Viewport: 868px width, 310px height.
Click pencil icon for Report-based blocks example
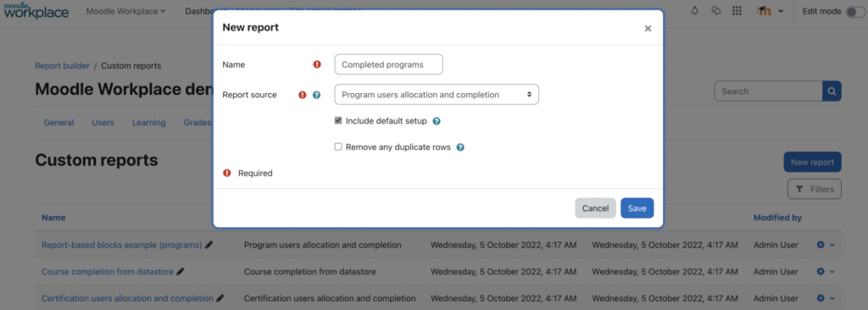click(209, 245)
